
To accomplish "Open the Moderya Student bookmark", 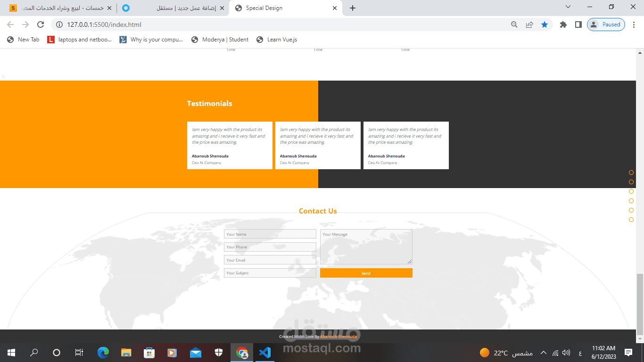I will 220,40.
